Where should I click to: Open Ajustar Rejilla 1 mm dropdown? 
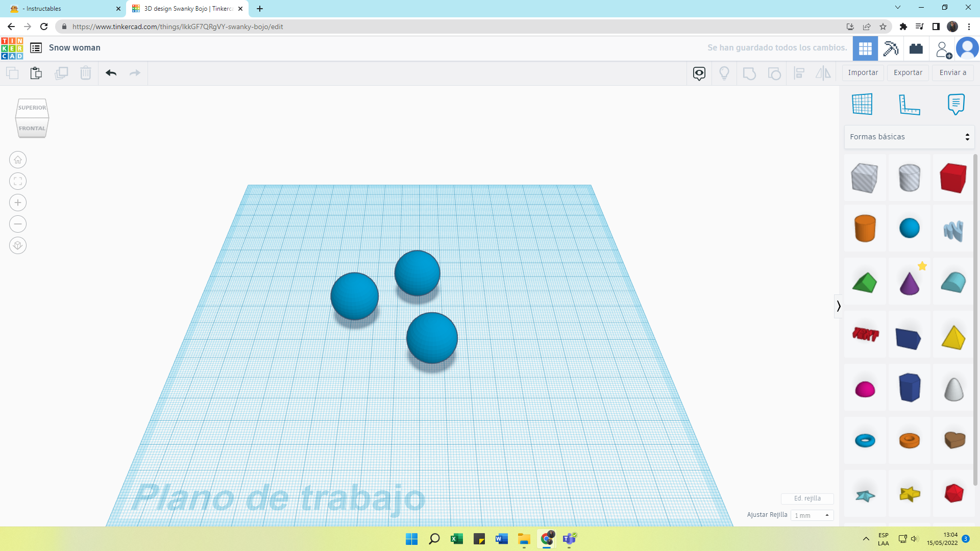(x=812, y=515)
